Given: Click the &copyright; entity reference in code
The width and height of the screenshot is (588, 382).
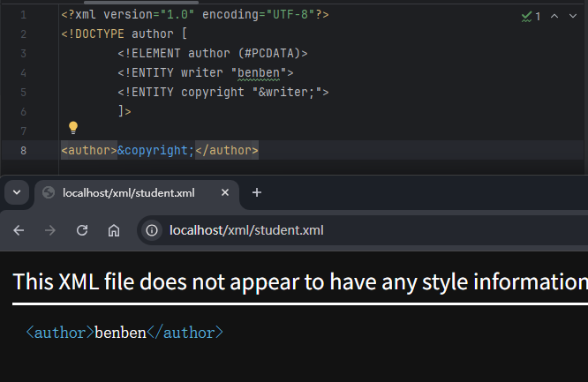Looking at the screenshot, I should [155, 151].
